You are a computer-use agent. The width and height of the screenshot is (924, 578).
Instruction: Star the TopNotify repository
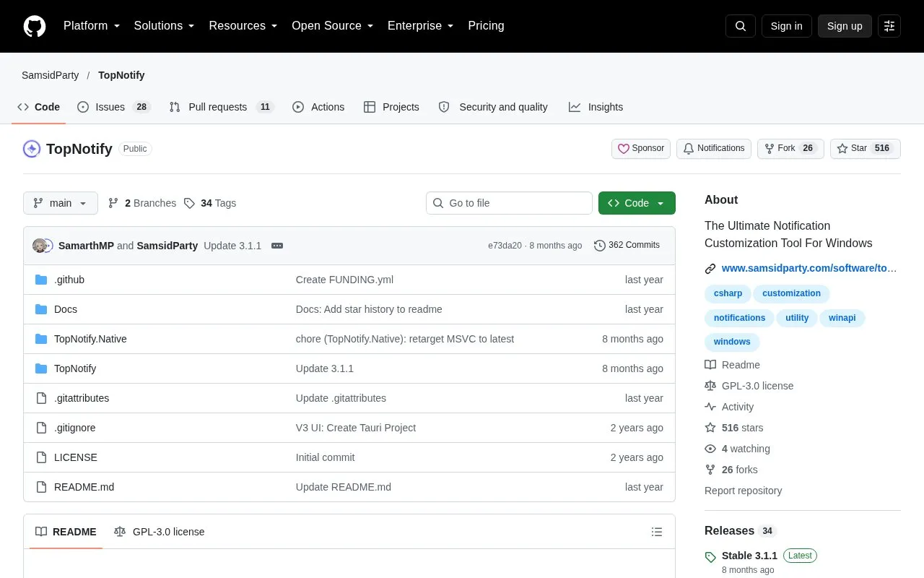[866, 149]
